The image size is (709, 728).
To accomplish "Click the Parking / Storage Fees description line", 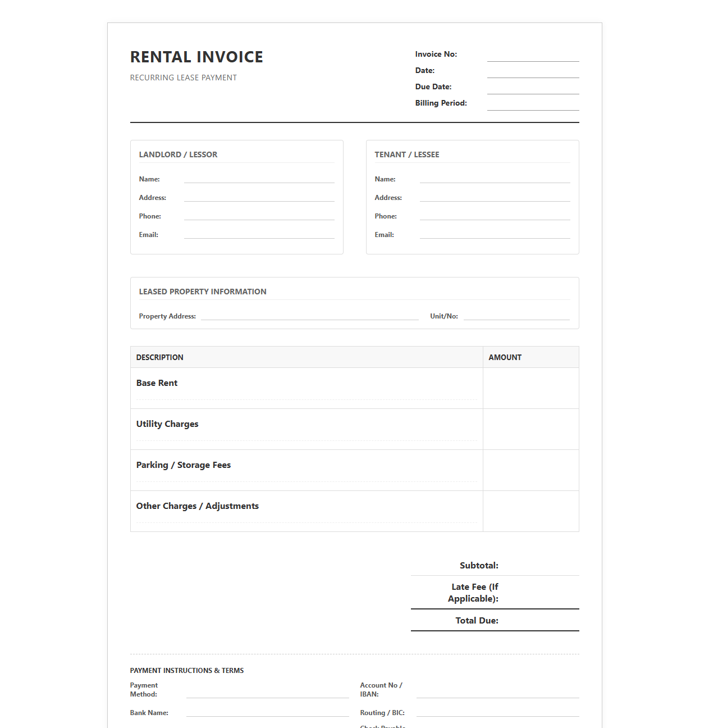I will 307,477.
